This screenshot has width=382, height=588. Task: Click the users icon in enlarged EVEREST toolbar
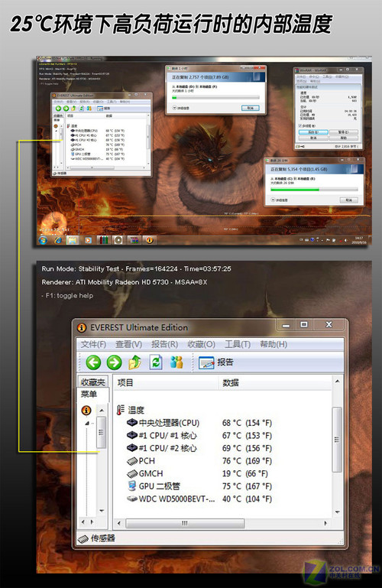tap(176, 362)
